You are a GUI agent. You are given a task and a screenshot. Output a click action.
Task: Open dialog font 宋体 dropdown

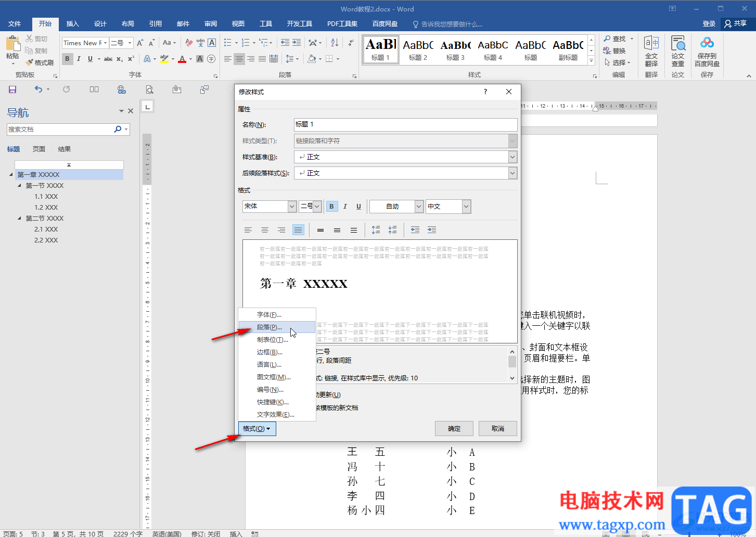[292, 207]
